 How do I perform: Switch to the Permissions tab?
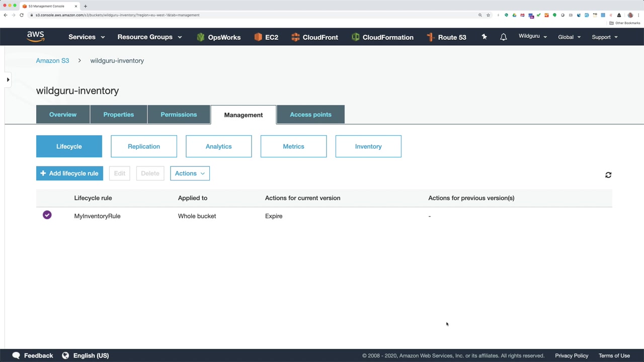(x=179, y=115)
